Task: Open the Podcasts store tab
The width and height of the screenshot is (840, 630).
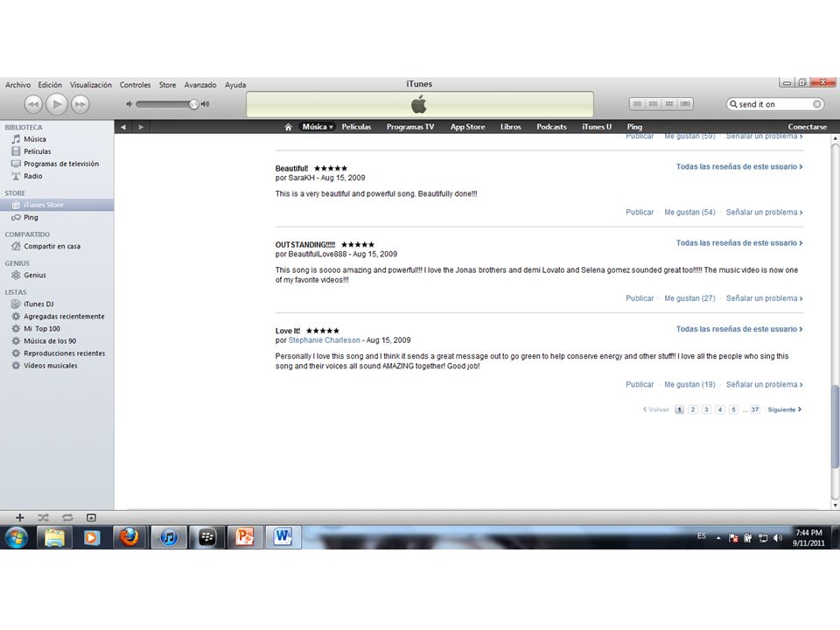Action: click(x=551, y=127)
